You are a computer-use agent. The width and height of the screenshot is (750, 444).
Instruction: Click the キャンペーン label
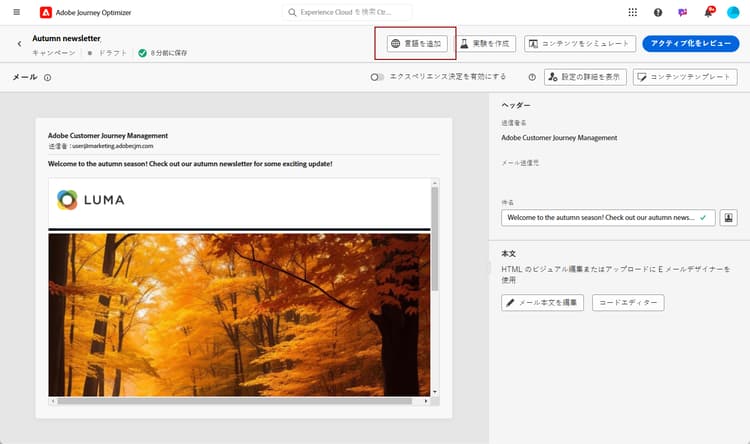pos(54,53)
